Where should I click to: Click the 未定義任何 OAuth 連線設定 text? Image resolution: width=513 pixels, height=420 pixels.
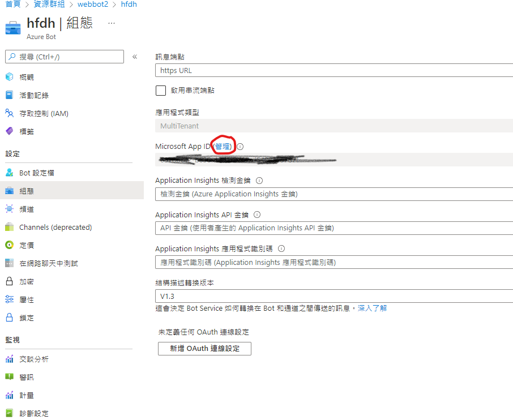(x=203, y=332)
